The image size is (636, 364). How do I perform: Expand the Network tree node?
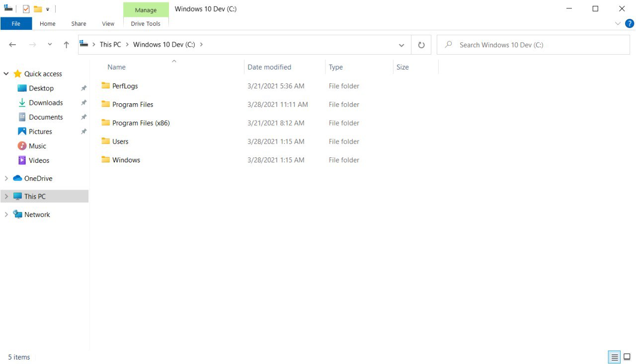click(6, 215)
